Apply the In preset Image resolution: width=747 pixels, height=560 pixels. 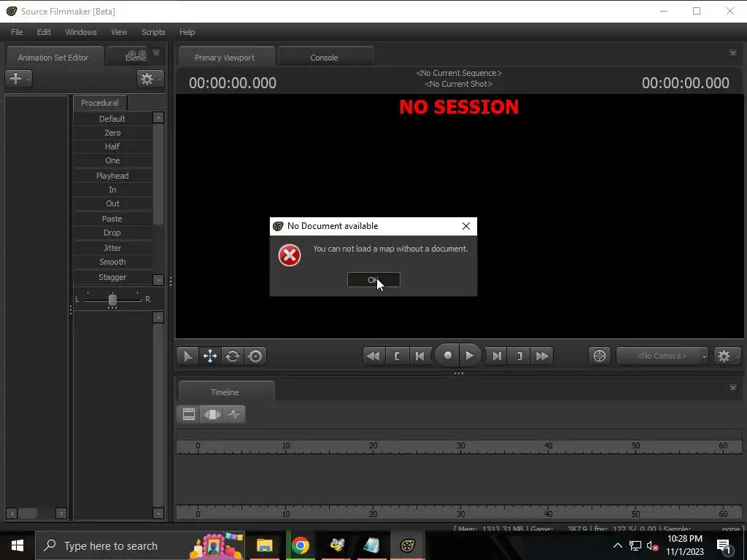[112, 190]
